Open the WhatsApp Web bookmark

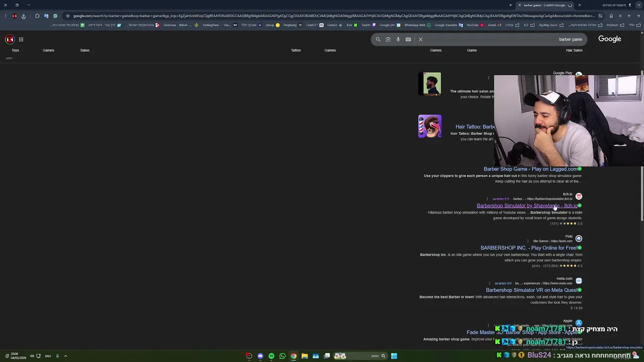417,25
